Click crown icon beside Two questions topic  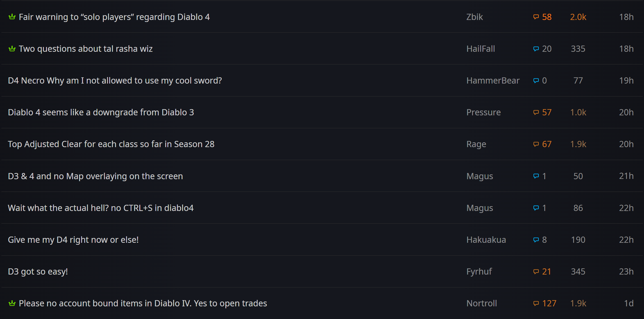click(x=12, y=49)
